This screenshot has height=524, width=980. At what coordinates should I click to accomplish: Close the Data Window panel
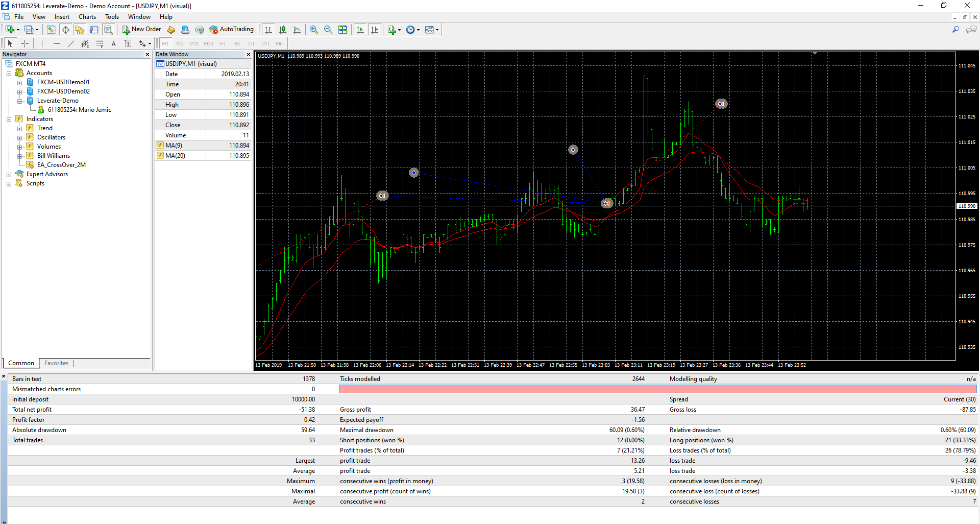tap(249, 54)
